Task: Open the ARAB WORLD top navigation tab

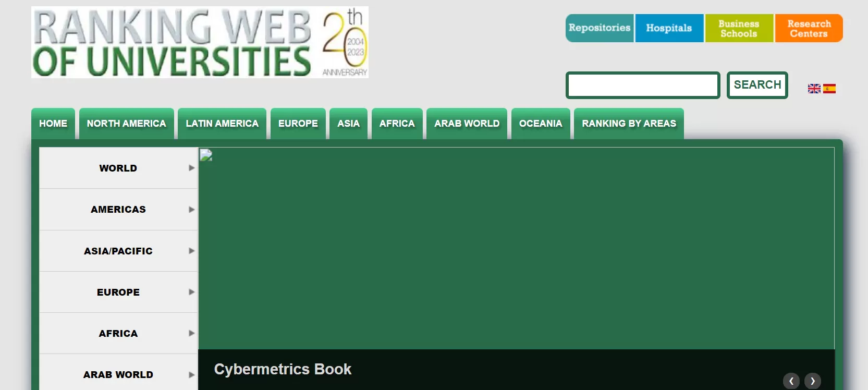Action: pyautogui.click(x=467, y=124)
